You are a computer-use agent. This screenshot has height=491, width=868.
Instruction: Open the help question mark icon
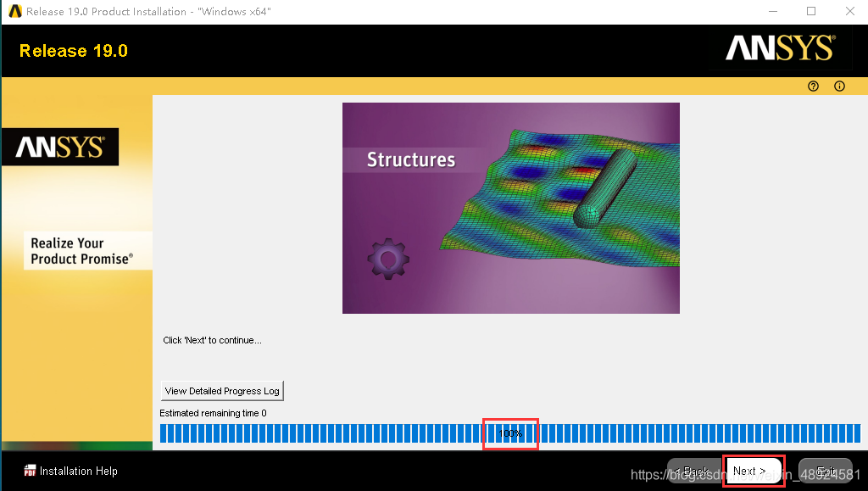tap(813, 86)
